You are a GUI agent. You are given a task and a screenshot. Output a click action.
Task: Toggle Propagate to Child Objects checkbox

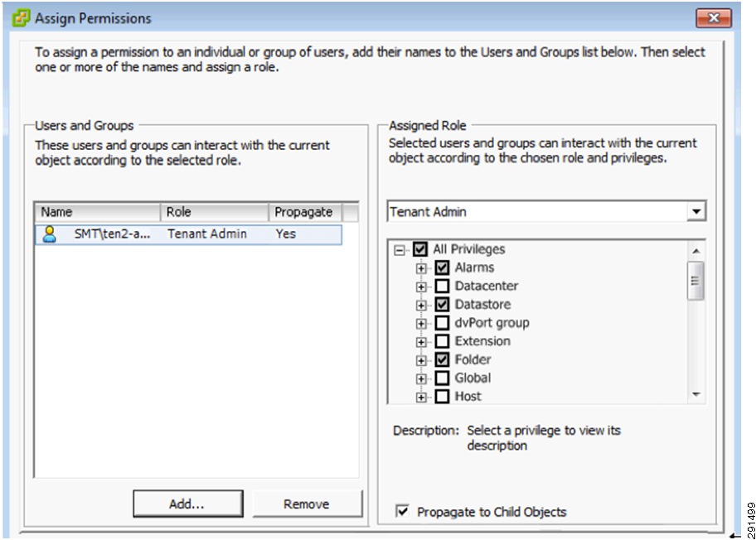click(x=402, y=511)
